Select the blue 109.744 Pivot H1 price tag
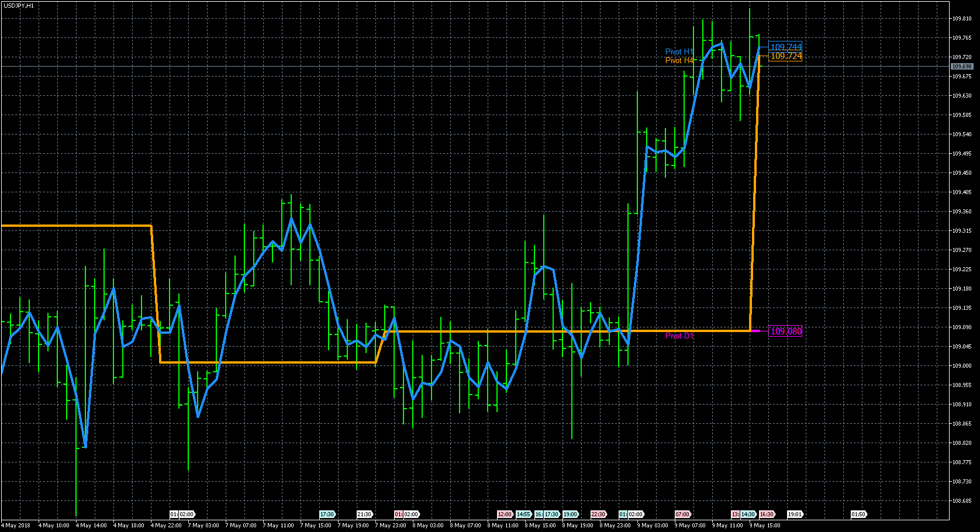This screenshot has height=532, width=980. (786, 47)
